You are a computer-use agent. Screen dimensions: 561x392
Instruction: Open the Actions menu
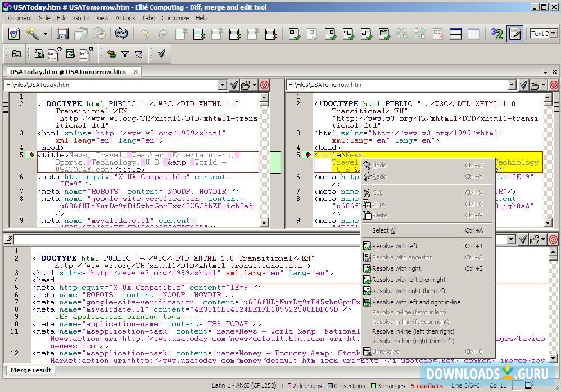pyautogui.click(x=125, y=18)
